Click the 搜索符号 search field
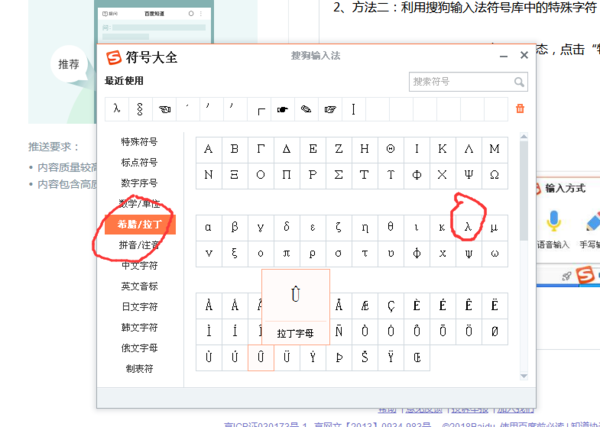The height and width of the screenshot is (427, 600). (x=468, y=82)
